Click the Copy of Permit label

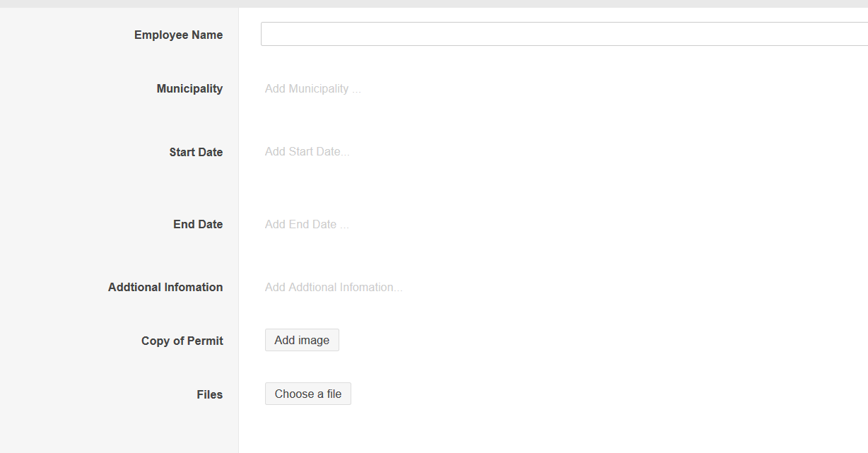(182, 341)
